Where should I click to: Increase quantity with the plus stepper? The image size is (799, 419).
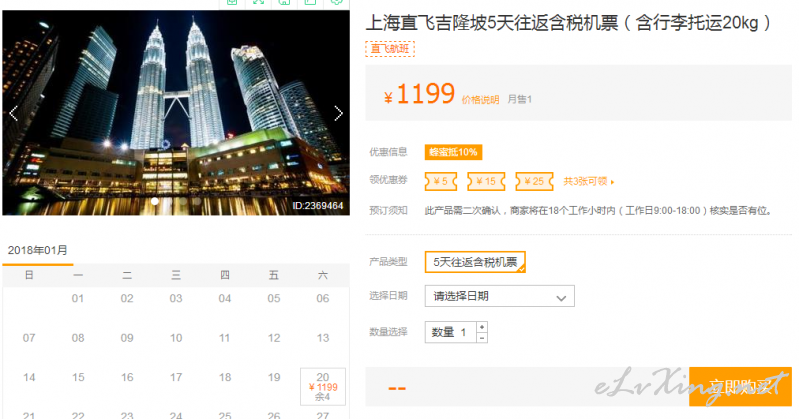click(482, 327)
